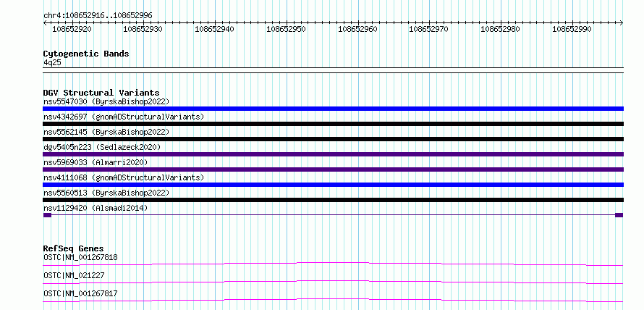The height and width of the screenshot is (310, 644).
Task: Click ruler position 108652920
Action: click(x=72, y=29)
